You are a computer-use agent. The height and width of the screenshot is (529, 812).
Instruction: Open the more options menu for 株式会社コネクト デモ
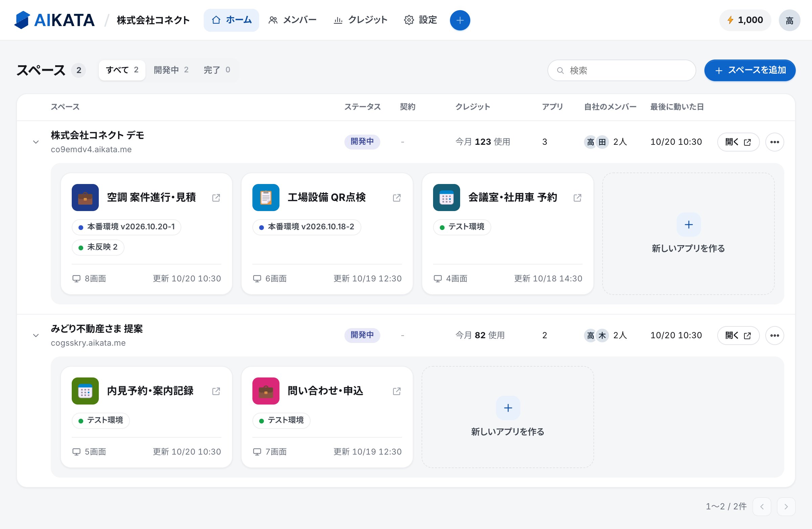774,142
